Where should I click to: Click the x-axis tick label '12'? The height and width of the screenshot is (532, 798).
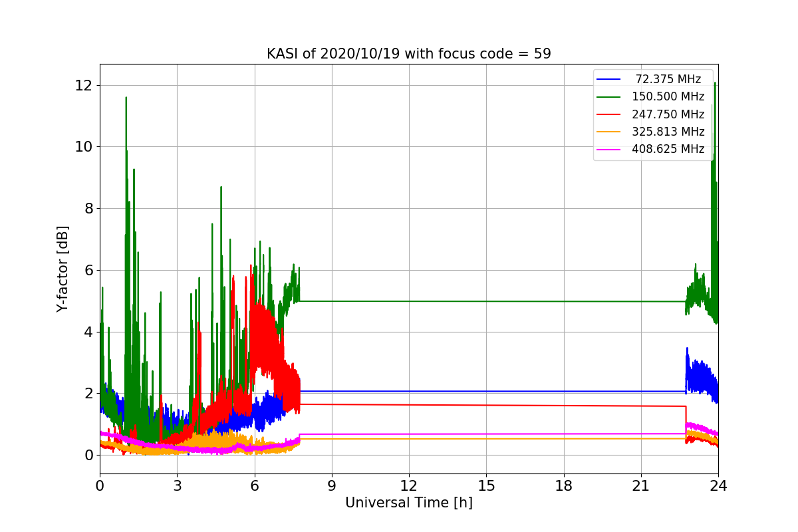coord(409,485)
